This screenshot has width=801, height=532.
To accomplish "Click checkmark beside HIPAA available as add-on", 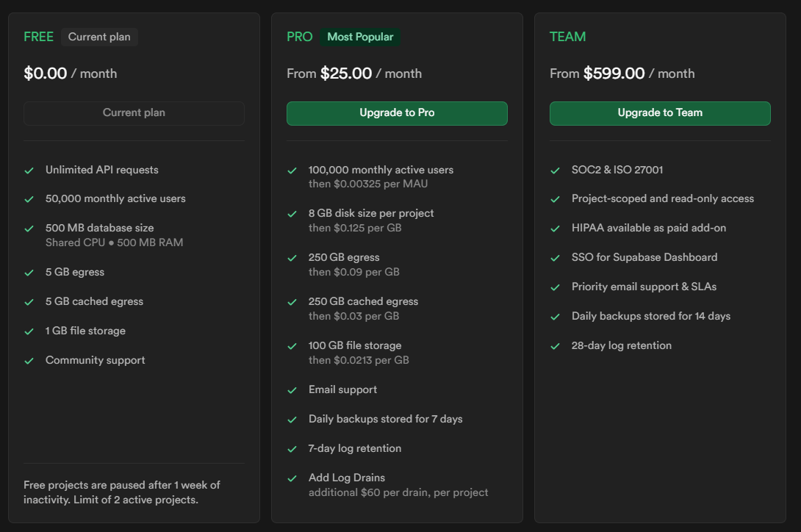I will point(556,229).
